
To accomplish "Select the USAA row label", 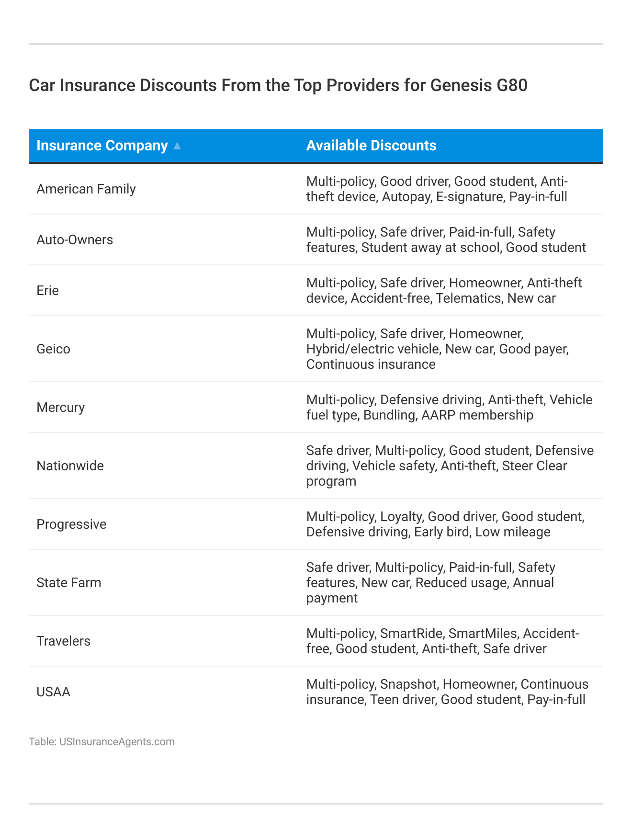I will [x=54, y=692].
